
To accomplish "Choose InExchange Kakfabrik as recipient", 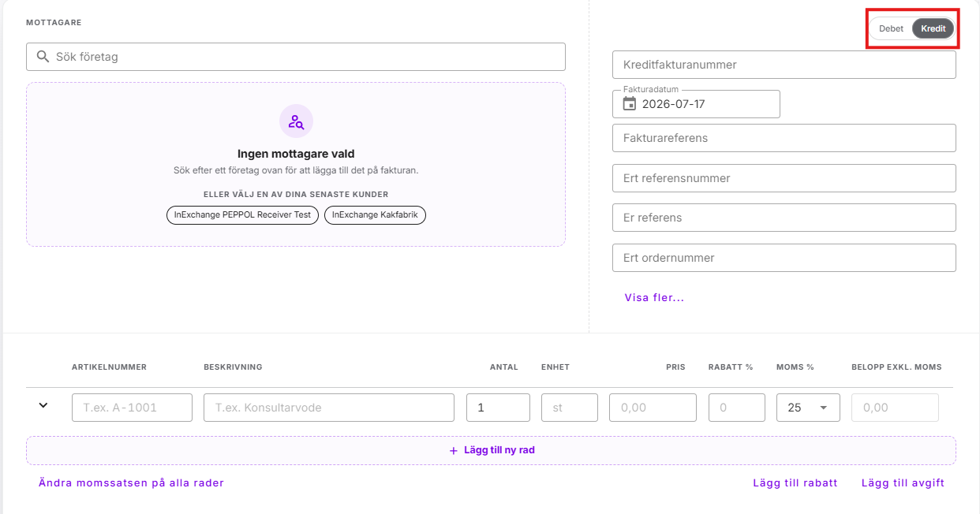I will pos(375,214).
